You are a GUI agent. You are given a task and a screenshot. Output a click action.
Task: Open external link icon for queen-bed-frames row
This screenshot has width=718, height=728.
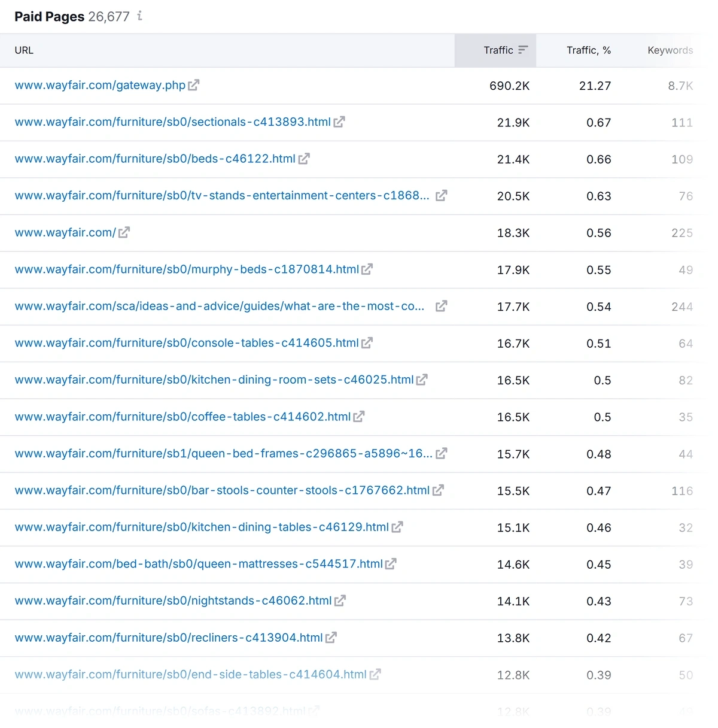coord(442,454)
